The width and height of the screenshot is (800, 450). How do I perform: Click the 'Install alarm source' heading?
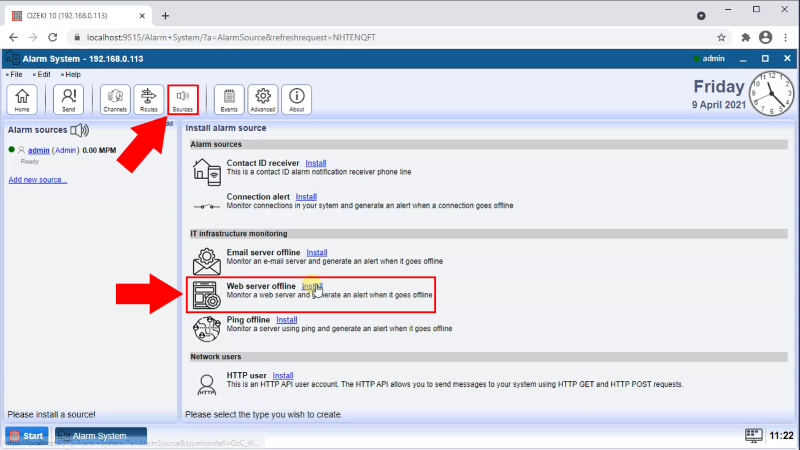click(226, 128)
